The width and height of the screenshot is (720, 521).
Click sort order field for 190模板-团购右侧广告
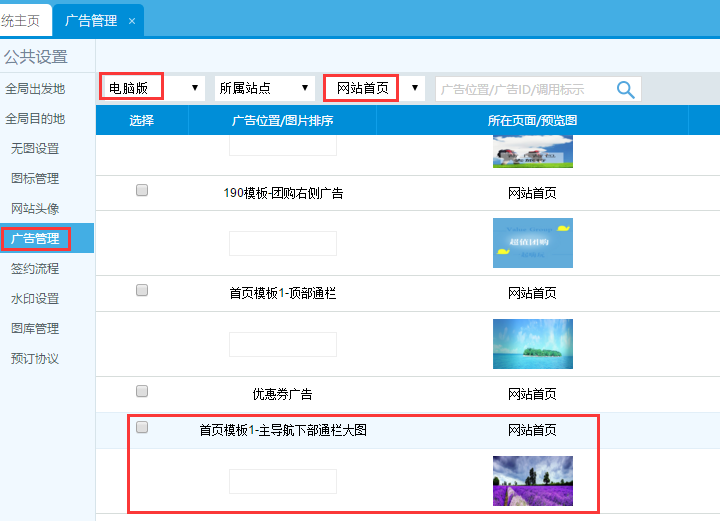(282, 243)
